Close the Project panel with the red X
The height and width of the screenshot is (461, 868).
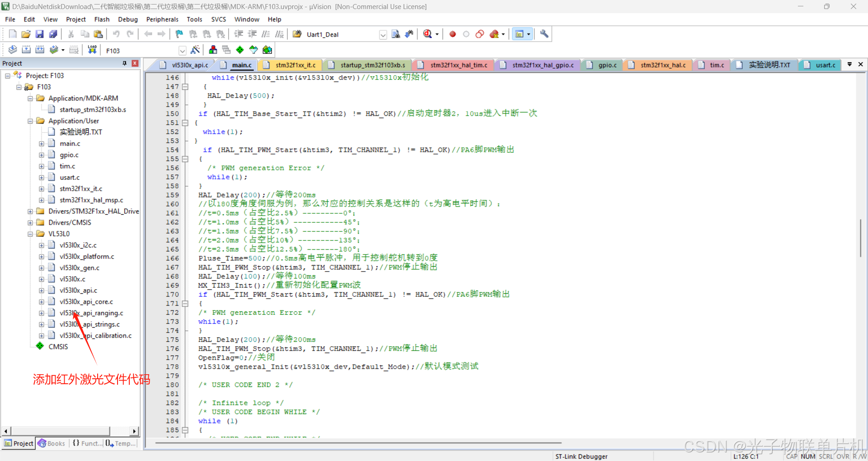tap(135, 63)
